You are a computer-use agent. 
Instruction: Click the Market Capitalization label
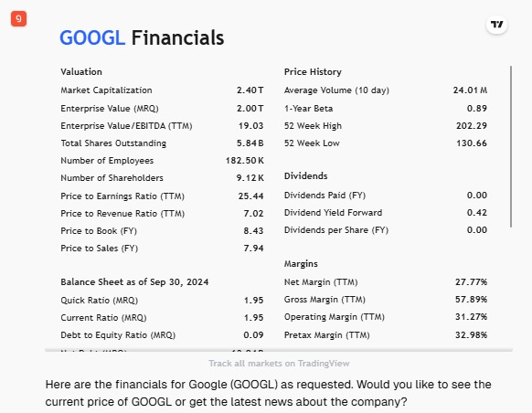pyautogui.click(x=106, y=90)
